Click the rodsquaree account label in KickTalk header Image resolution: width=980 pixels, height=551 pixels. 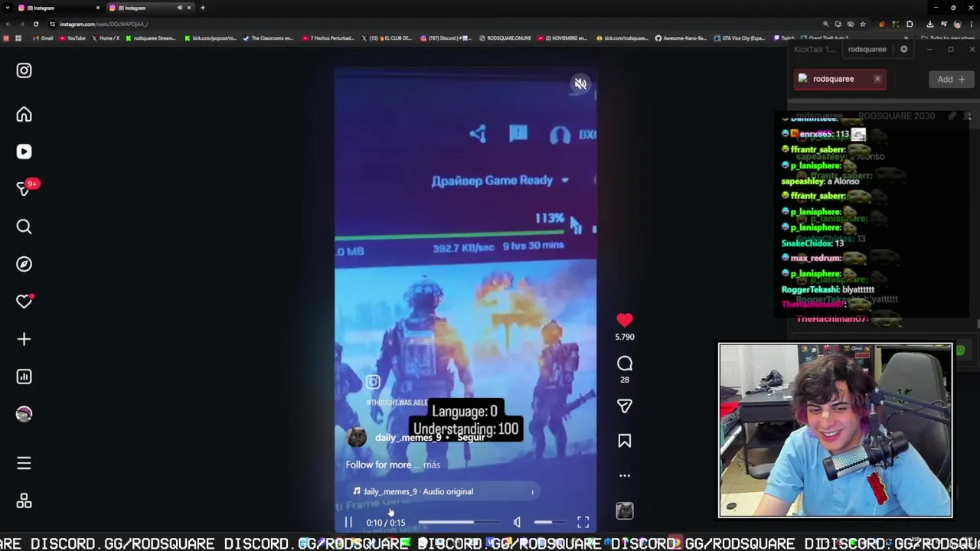[867, 49]
